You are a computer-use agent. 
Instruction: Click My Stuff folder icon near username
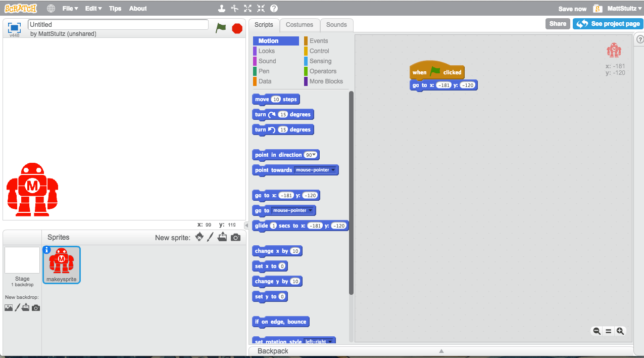(x=598, y=9)
